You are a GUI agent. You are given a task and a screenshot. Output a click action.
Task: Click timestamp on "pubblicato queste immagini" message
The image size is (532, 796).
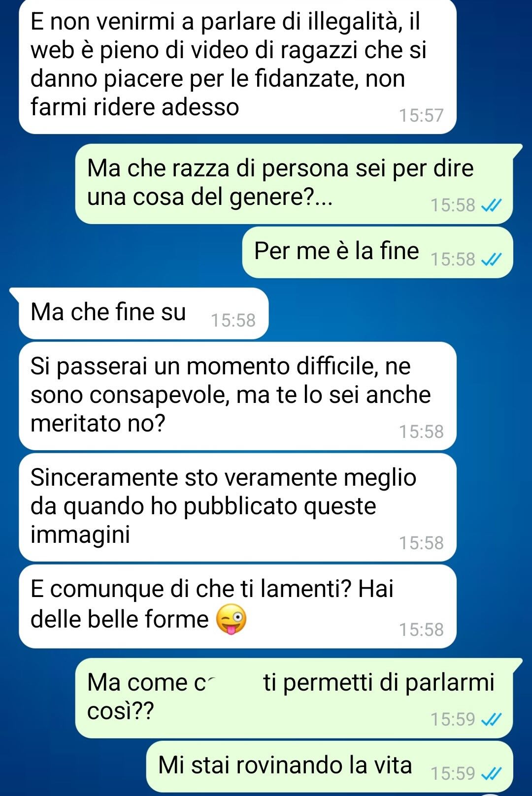tap(421, 543)
